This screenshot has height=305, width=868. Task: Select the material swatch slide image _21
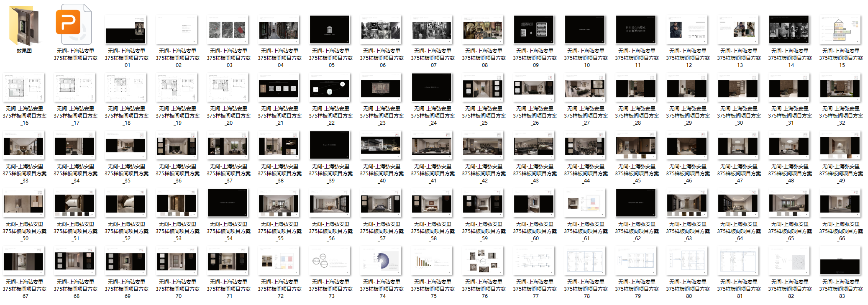tap(279, 88)
